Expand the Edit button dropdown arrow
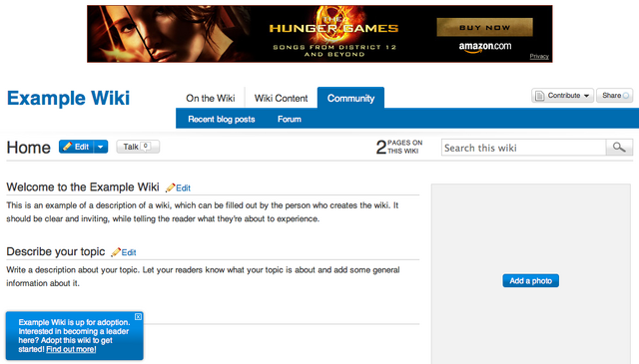Image resolution: width=639 pixels, height=364 pixels. click(101, 147)
